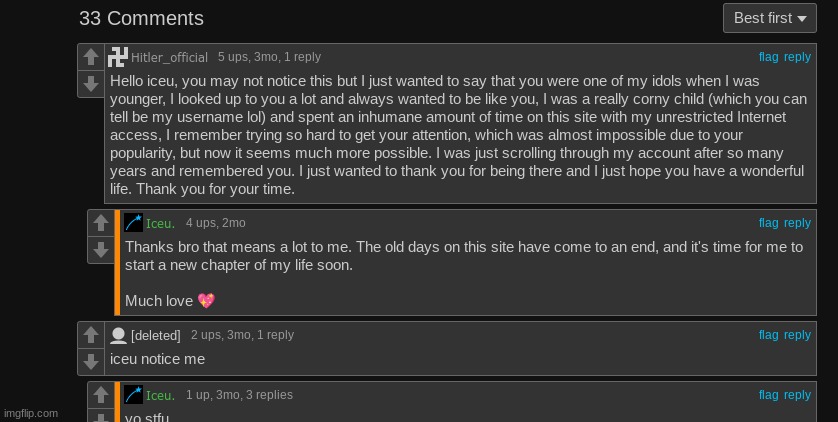Upvote Iceu's 'yo stfu' reply
838x422 pixels.
[100, 395]
